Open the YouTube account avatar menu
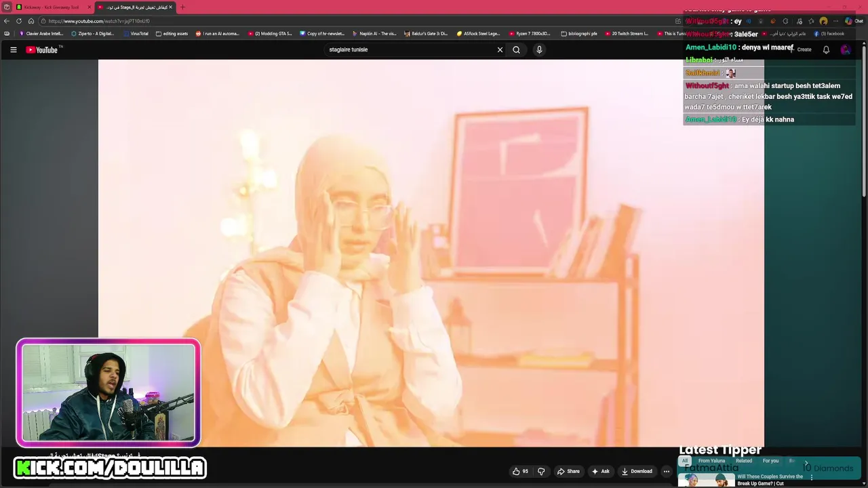 [x=845, y=49]
